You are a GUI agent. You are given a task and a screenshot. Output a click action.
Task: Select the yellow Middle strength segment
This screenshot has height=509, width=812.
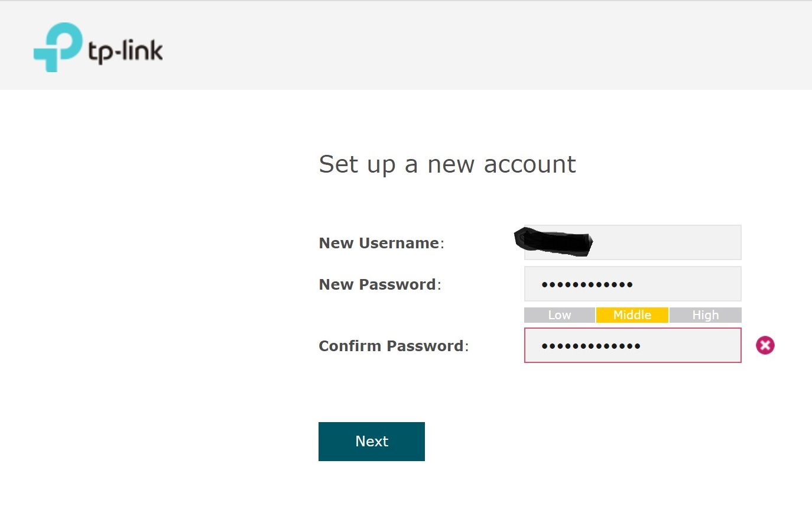[x=632, y=315]
